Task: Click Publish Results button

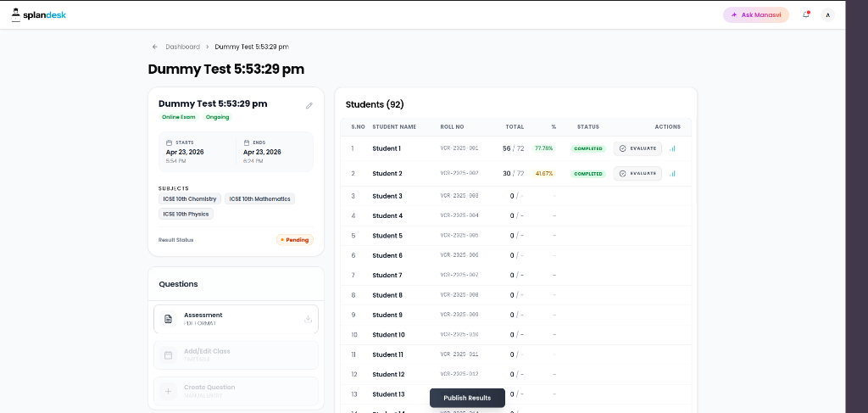Action: pos(467,398)
